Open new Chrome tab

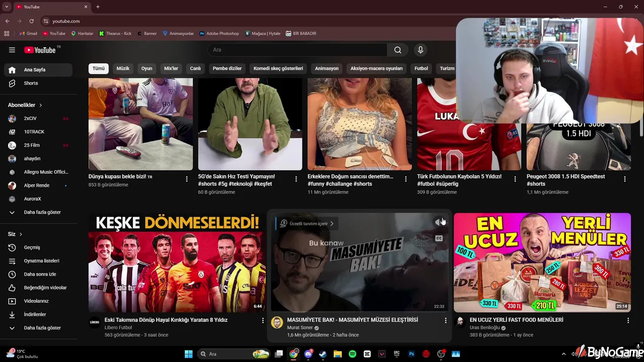[98, 7]
